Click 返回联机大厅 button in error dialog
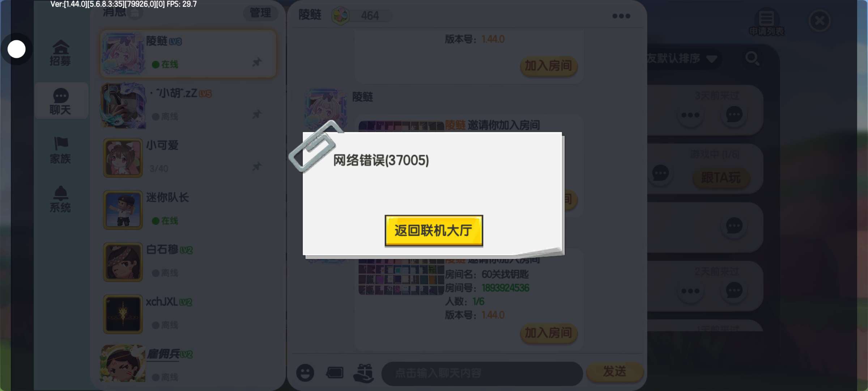The height and width of the screenshot is (391, 868). pos(434,231)
